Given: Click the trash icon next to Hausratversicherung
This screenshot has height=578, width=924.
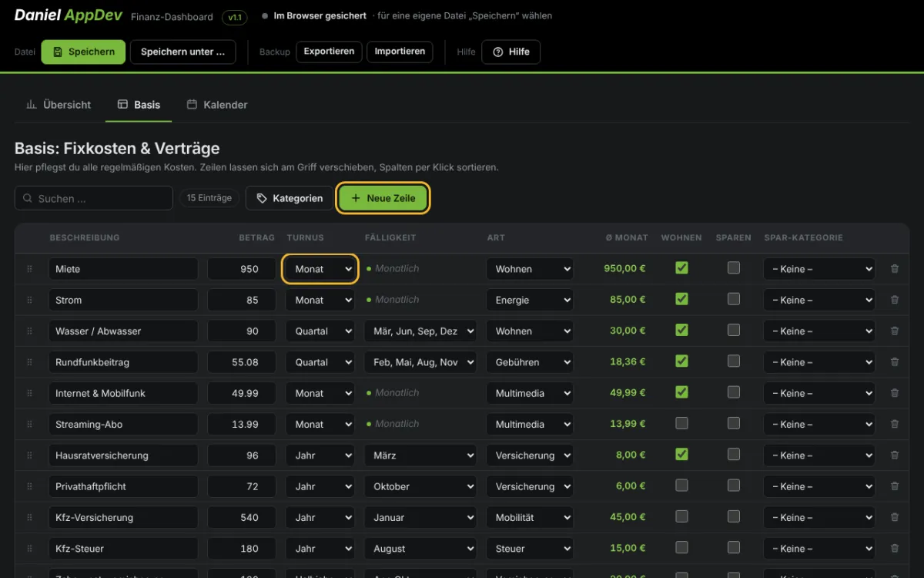Looking at the screenshot, I should 894,455.
